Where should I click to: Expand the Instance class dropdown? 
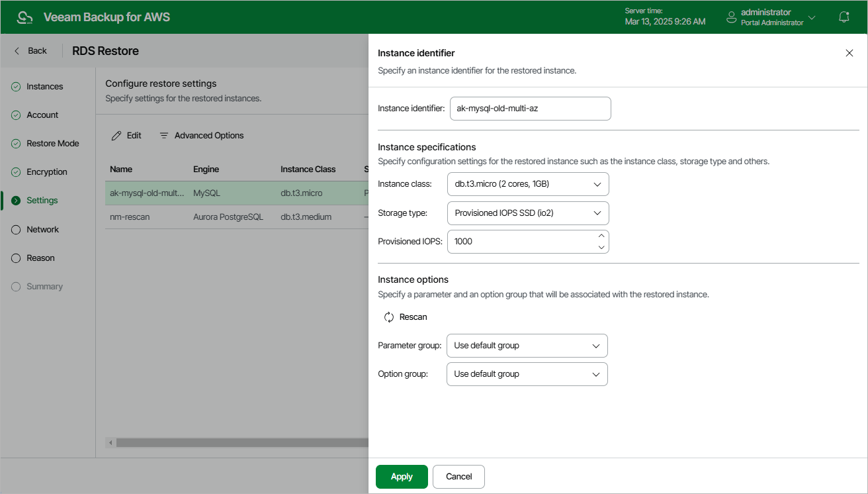click(528, 184)
